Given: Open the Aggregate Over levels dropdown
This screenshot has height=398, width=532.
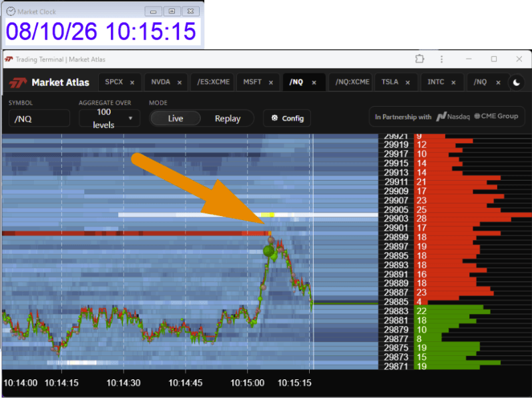Looking at the screenshot, I should 109,118.
